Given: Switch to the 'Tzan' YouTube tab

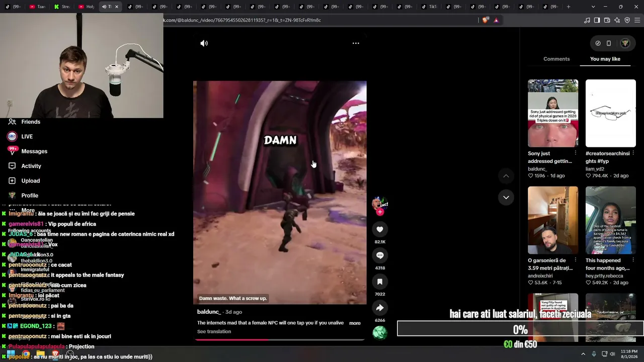Looking at the screenshot, I should tap(37, 7).
